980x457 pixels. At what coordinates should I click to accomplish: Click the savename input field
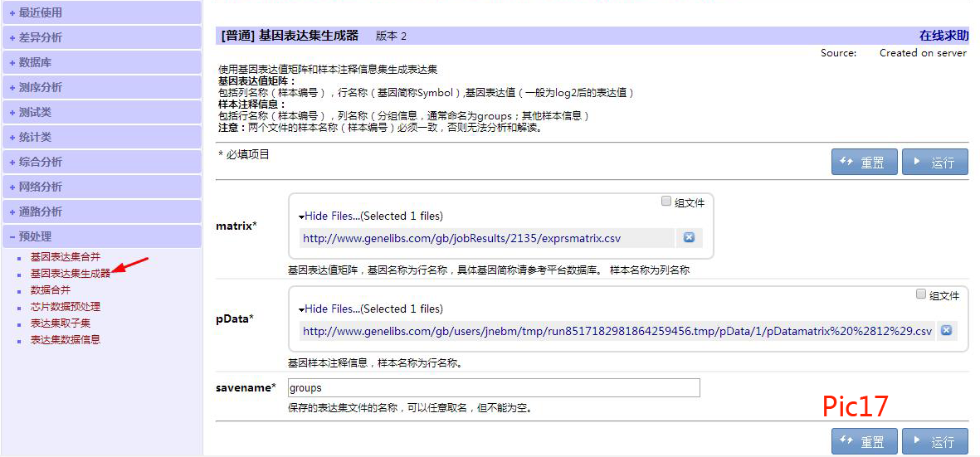click(494, 387)
